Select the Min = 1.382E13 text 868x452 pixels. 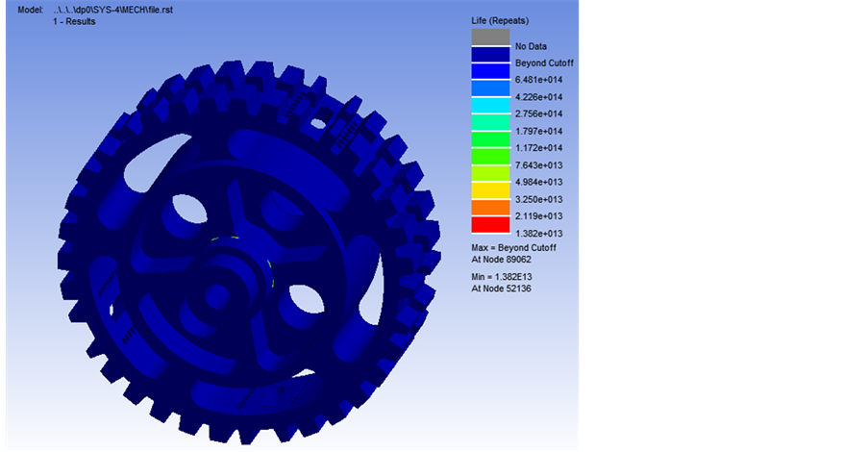click(504, 277)
